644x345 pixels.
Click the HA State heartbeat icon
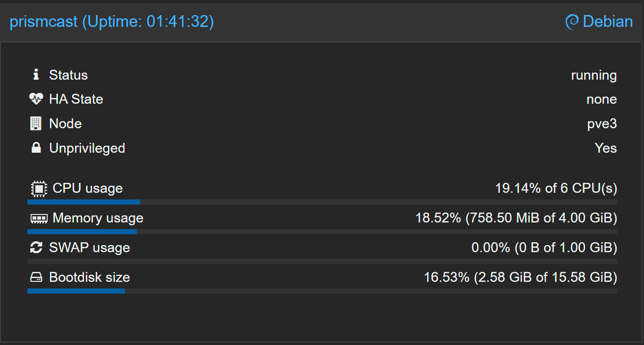36,99
